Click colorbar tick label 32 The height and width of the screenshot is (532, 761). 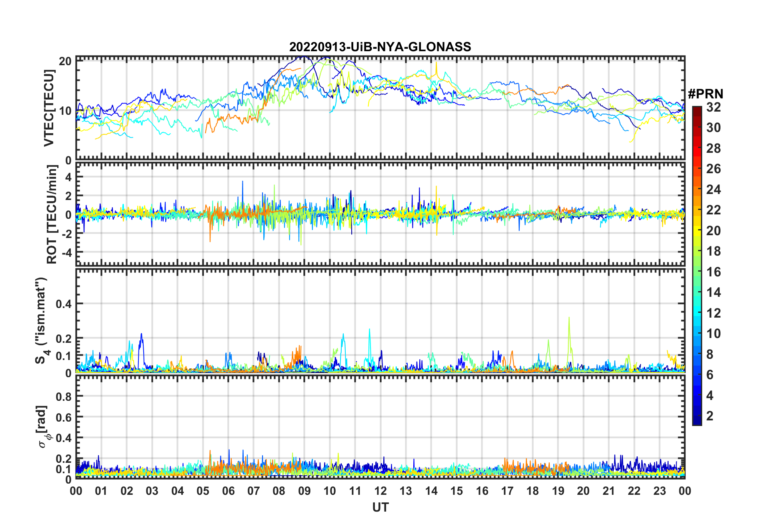pyautogui.click(x=713, y=107)
